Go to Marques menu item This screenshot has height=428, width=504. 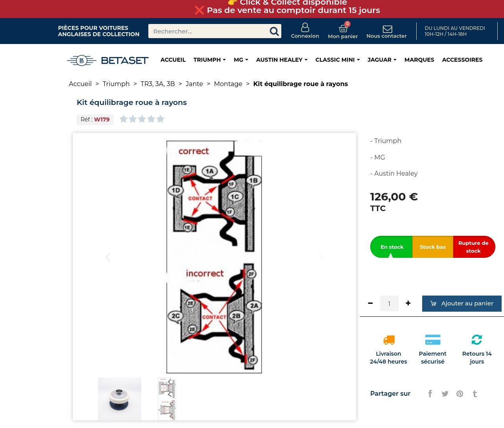[419, 60]
